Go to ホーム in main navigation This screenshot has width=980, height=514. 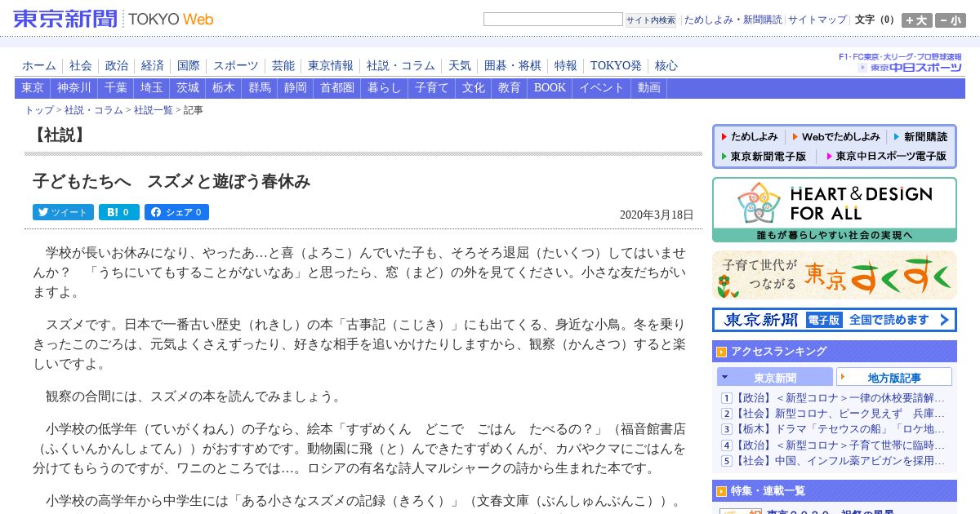click(x=39, y=66)
